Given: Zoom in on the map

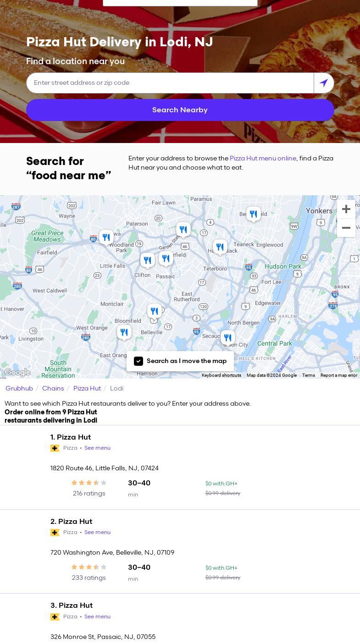Looking at the screenshot, I should tap(346, 209).
